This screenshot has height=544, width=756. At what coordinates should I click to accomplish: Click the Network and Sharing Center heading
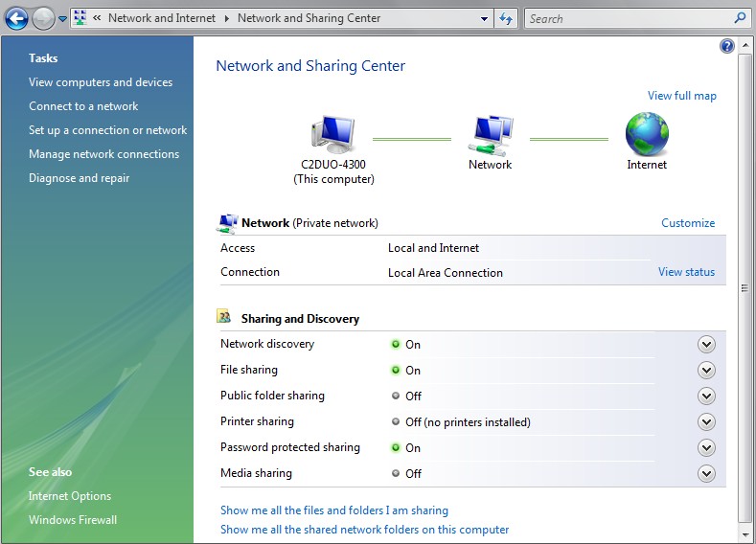click(x=310, y=65)
